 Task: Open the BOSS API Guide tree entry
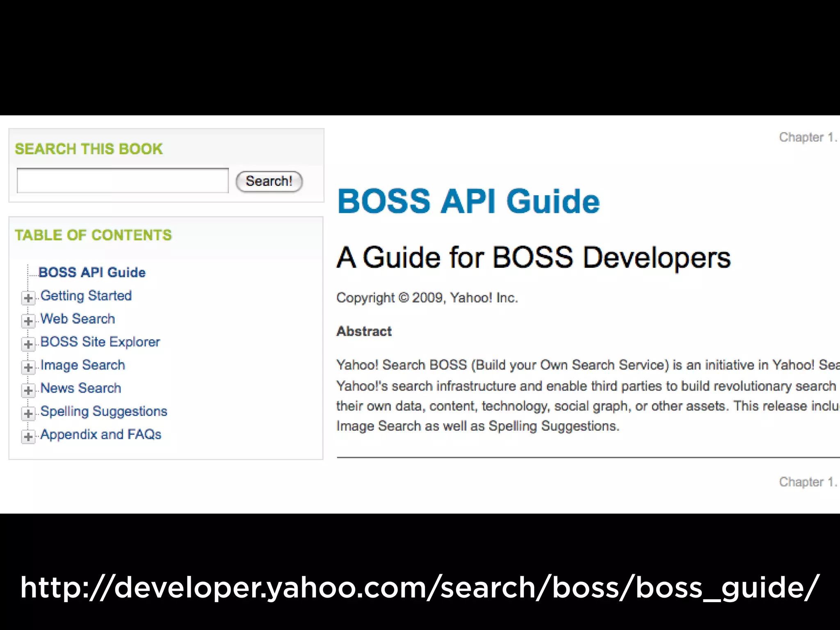[92, 272]
